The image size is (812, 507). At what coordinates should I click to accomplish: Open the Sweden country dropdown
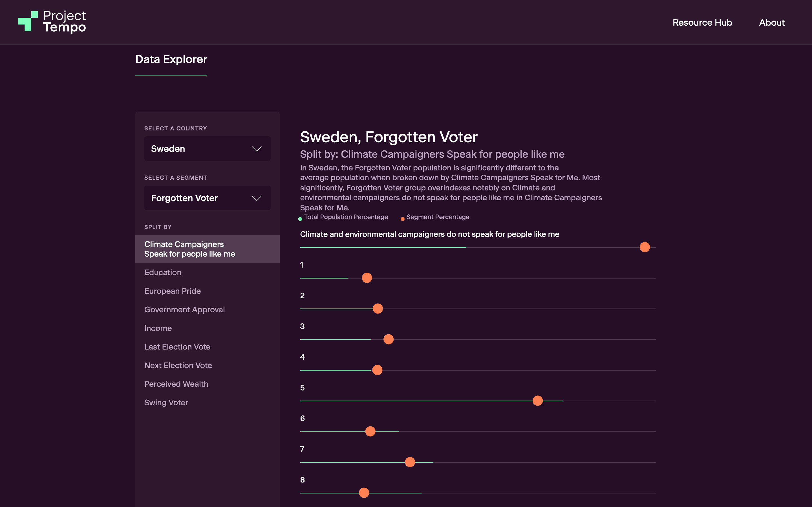(207, 149)
